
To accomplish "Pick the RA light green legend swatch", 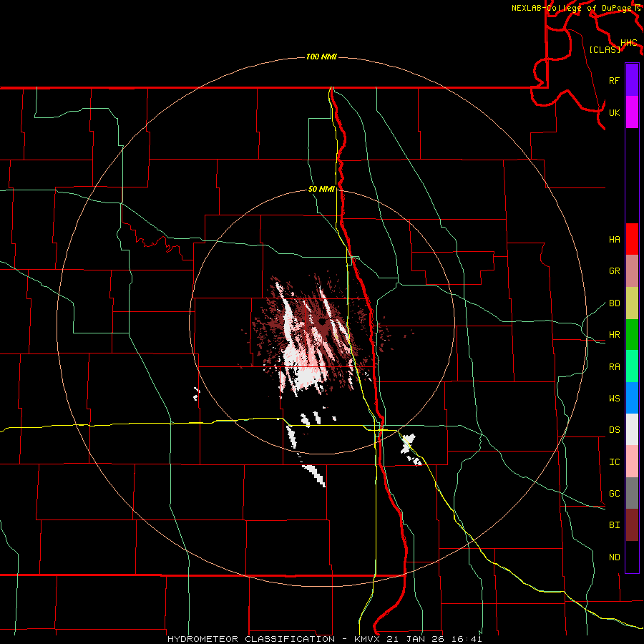I will tap(632, 366).
